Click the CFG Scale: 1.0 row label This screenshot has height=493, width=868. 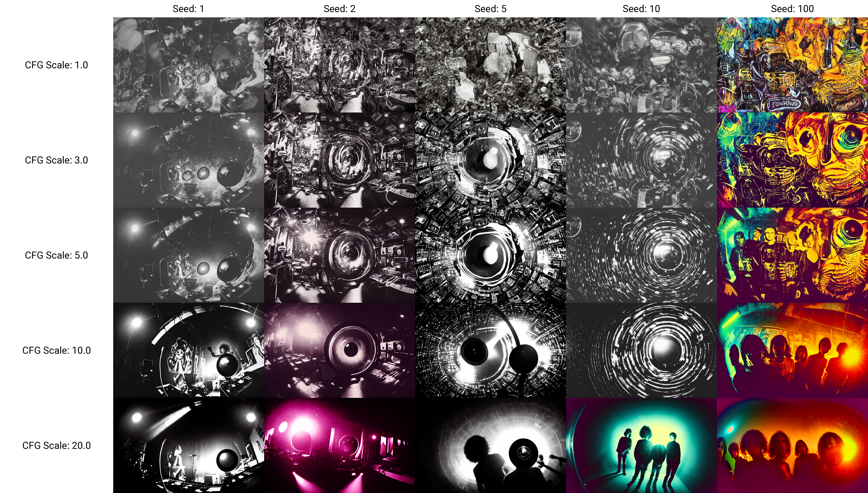(x=56, y=65)
